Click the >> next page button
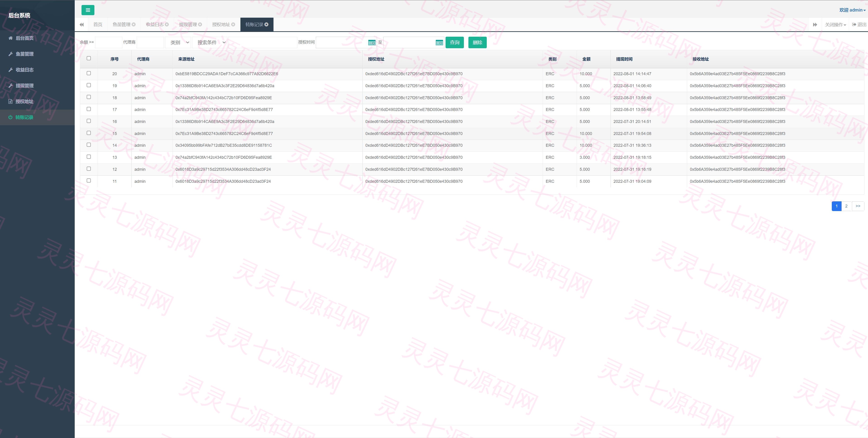Screen dimensions: 868x438 (x=858, y=206)
